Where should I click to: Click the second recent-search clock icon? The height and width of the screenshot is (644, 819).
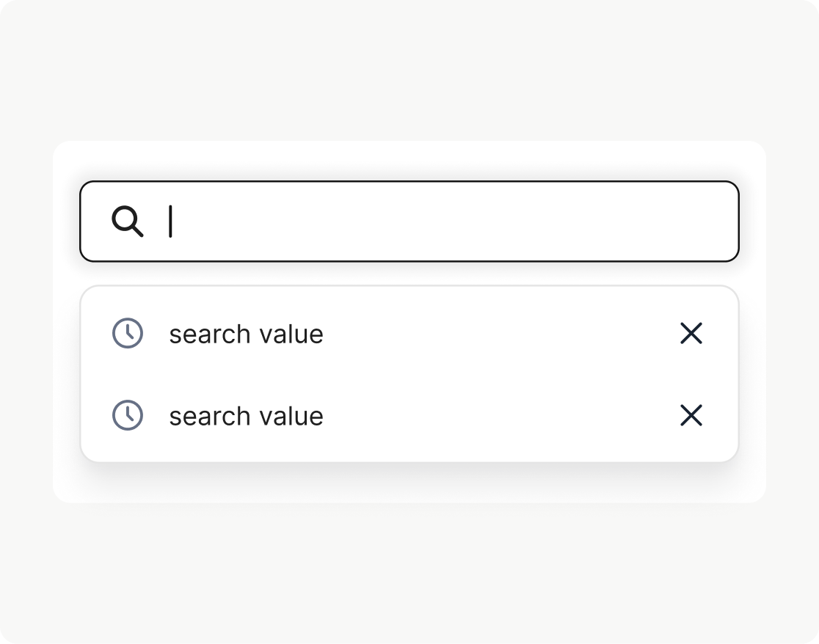tap(127, 415)
